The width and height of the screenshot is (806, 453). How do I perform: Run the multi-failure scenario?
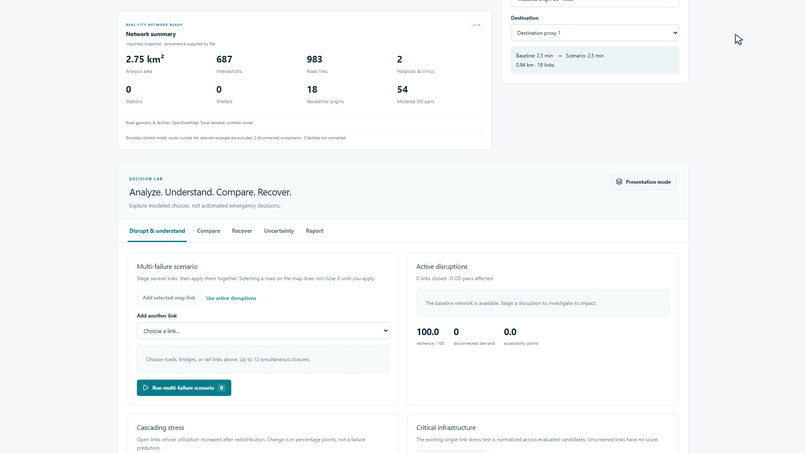click(184, 388)
